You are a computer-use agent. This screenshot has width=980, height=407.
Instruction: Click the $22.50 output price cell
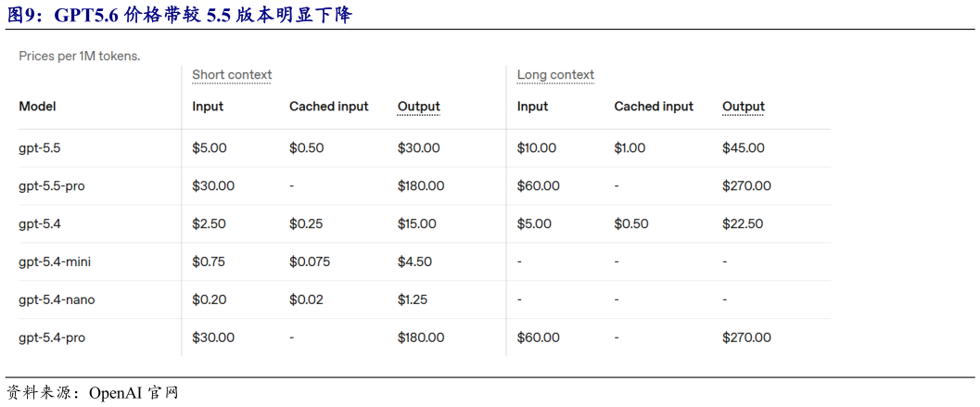pos(743,223)
